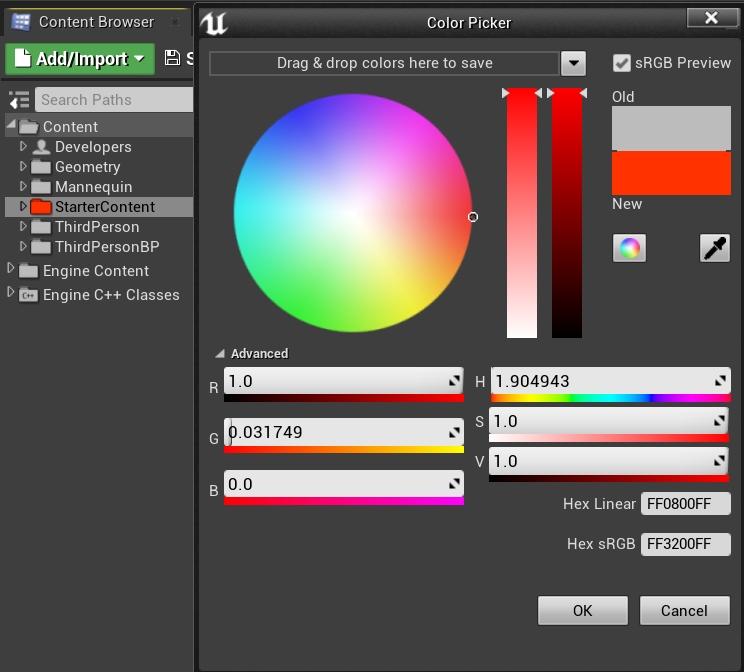The image size is (744, 672).
Task: Click the value brightness vertical slider
Action: pos(567,213)
